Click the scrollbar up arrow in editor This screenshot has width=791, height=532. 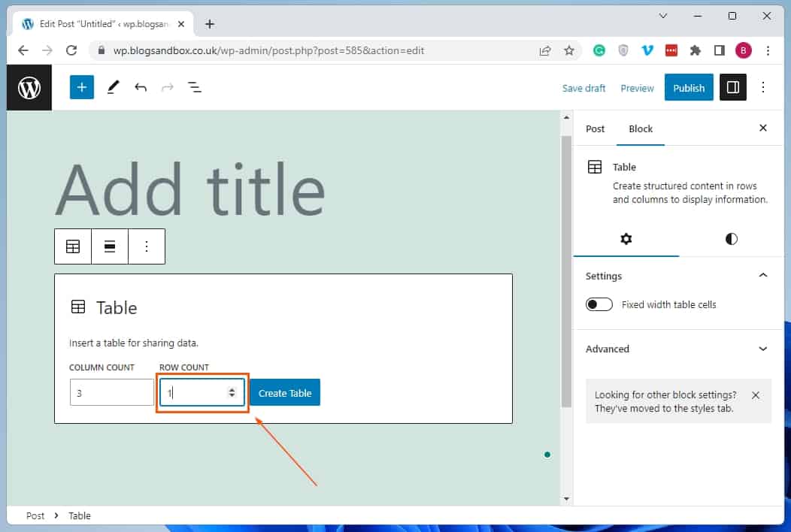click(566, 117)
